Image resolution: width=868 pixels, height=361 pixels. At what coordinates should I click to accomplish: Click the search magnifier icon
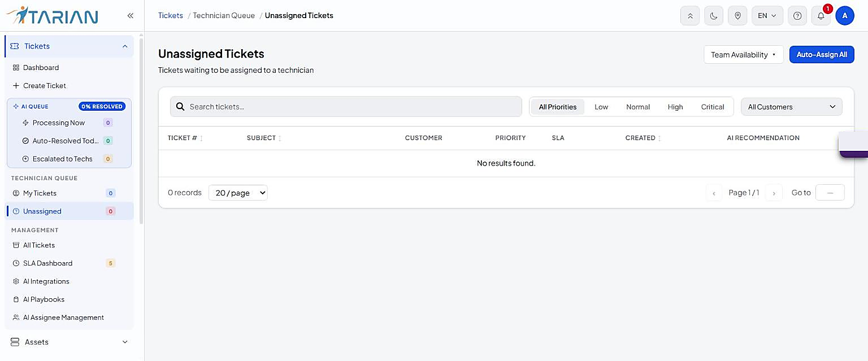(180, 107)
